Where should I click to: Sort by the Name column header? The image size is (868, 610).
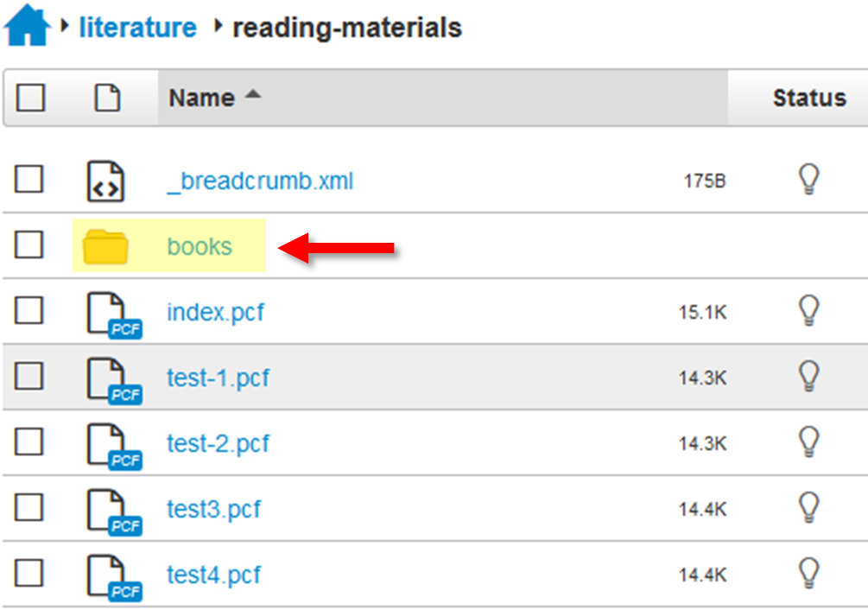click(202, 98)
